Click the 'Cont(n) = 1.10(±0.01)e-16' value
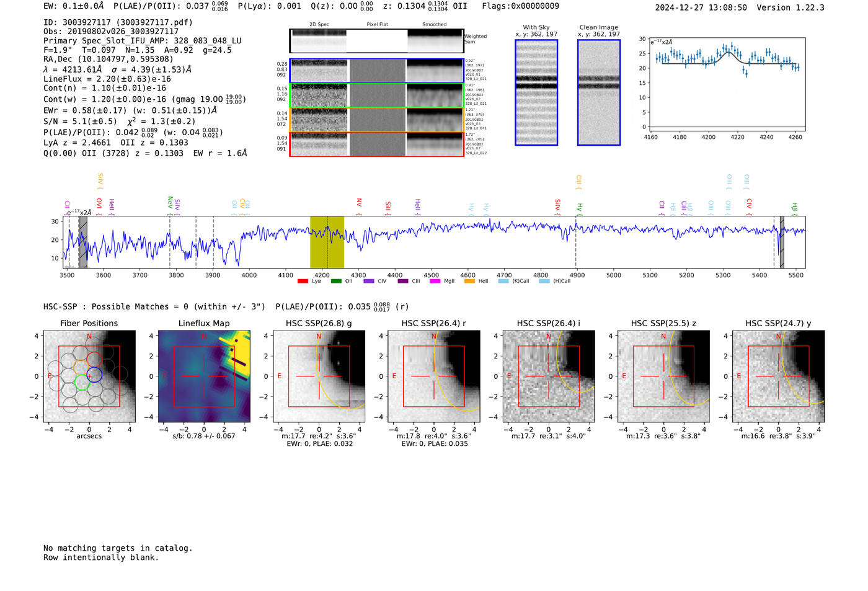Screen dimensions: 868x591 pyautogui.click(x=105, y=88)
